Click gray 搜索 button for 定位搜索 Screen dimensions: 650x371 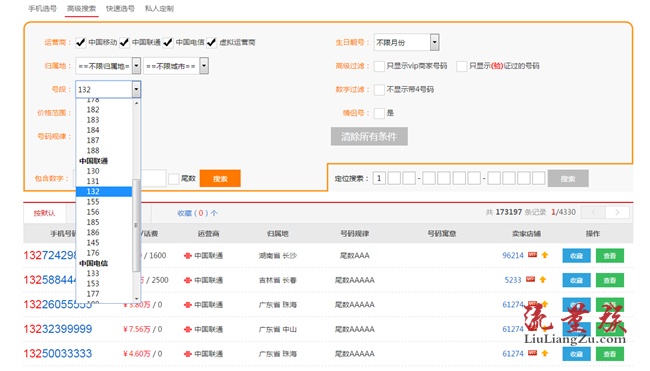coord(568,179)
